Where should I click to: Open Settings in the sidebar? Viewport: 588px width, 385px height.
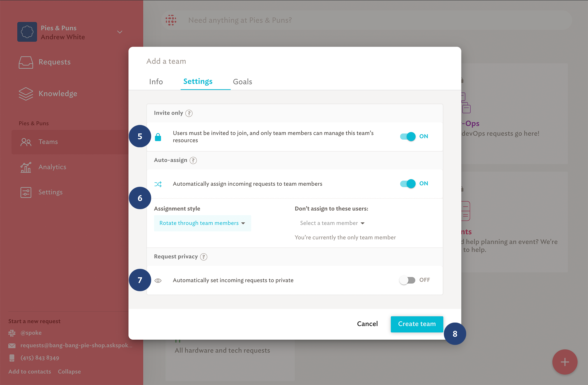[x=50, y=192]
